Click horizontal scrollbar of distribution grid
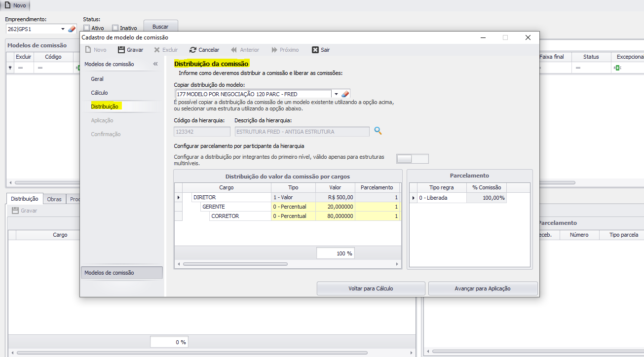644x357 pixels. (x=235, y=264)
